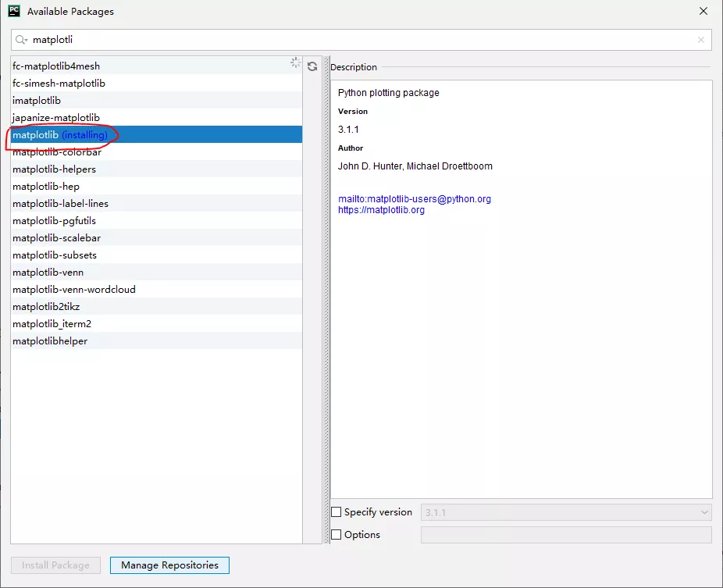Select matplotlib (installing) row

tap(157, 134)
